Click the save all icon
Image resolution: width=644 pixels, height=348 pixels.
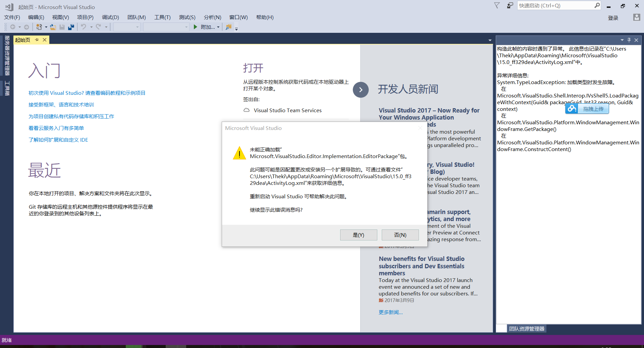(x=71, y=27)
